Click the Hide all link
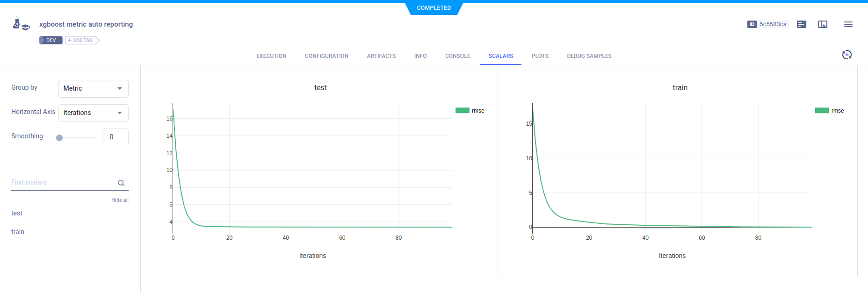This screenshot has height=293, width=868. [x=120, y=200]
